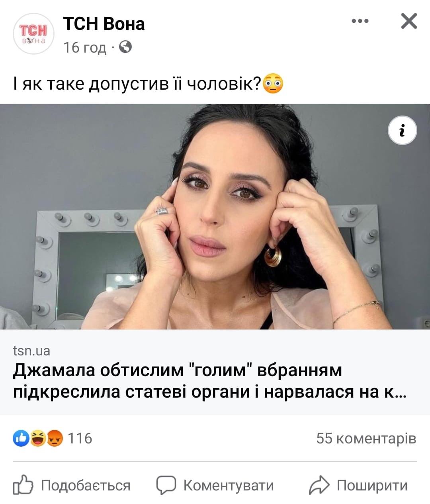
Task: Tap the speech bubble comment icon
Action: coord(166,485)
